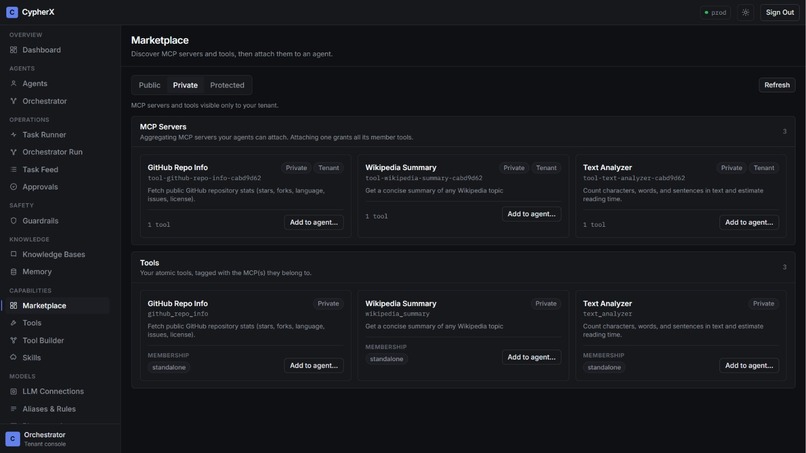Image resolution: width=806 pixels, height=453 pixels.
Task: Select the Private tab
Action: pos(185,85)
